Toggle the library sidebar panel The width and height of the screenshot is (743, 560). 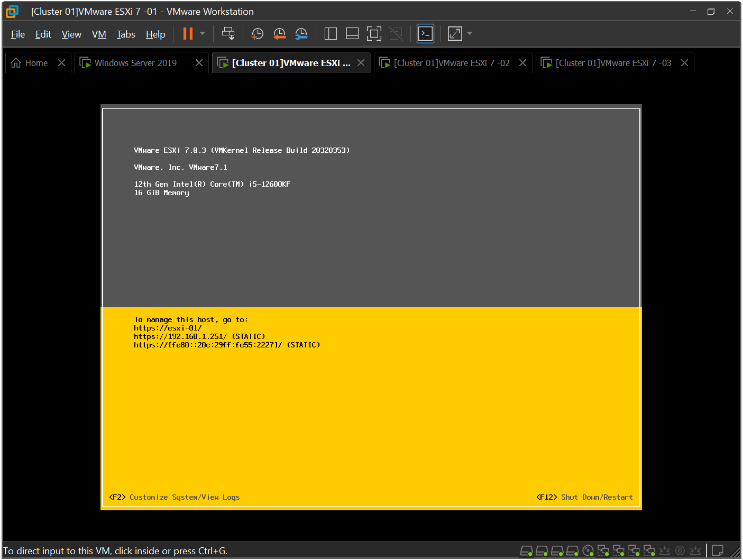[331, 34]
